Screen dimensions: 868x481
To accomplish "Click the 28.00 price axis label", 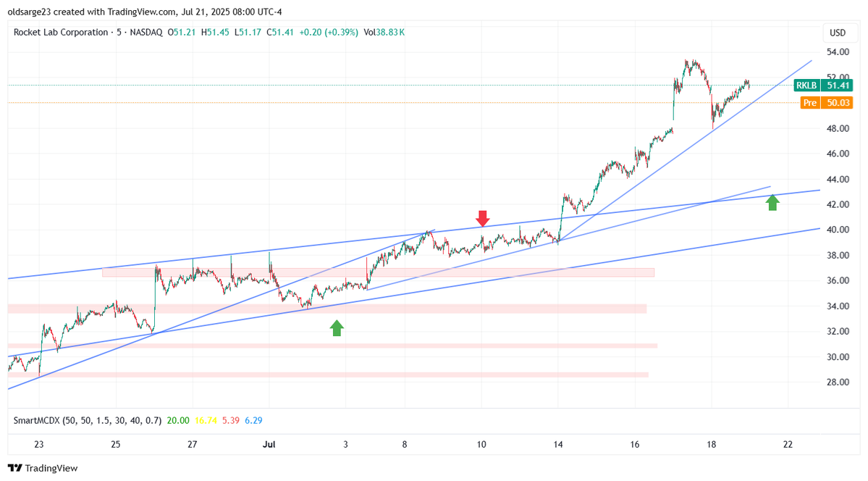I will click(x=838, y=382).
